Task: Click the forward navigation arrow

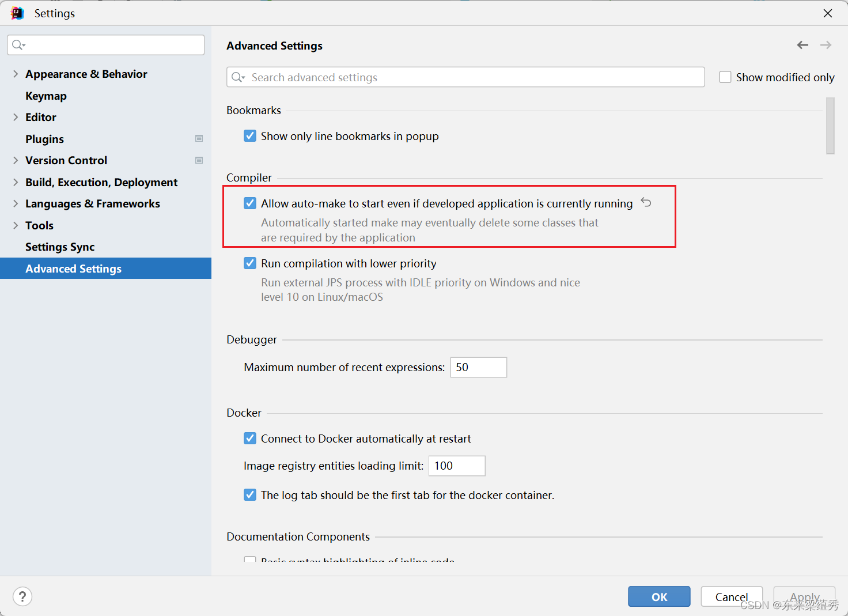Action: pyautogui.click(x=826, y=45)
